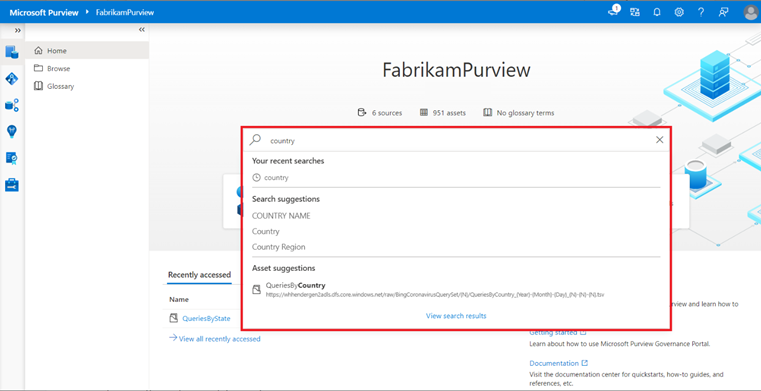761x391 pixels.
Task: Click the QueriesByCountry asset file icon
Action: [x=257, y=290]
